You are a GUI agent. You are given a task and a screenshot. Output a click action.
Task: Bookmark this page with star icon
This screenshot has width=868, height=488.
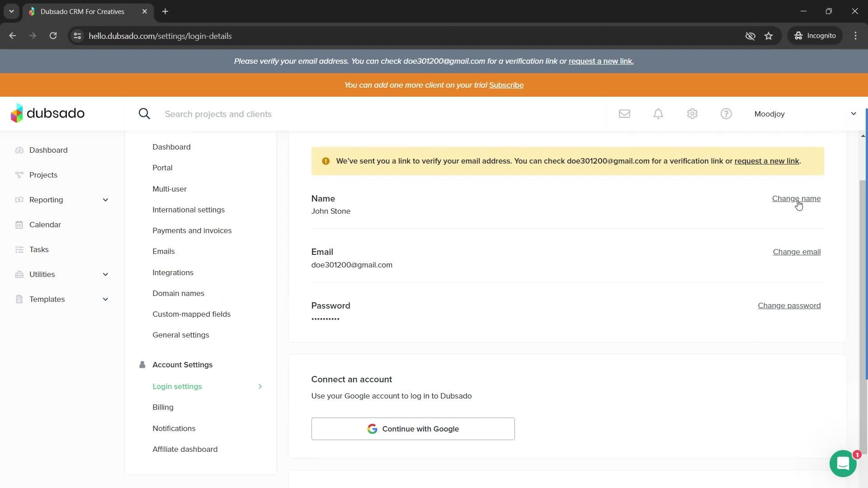(769, 36)
